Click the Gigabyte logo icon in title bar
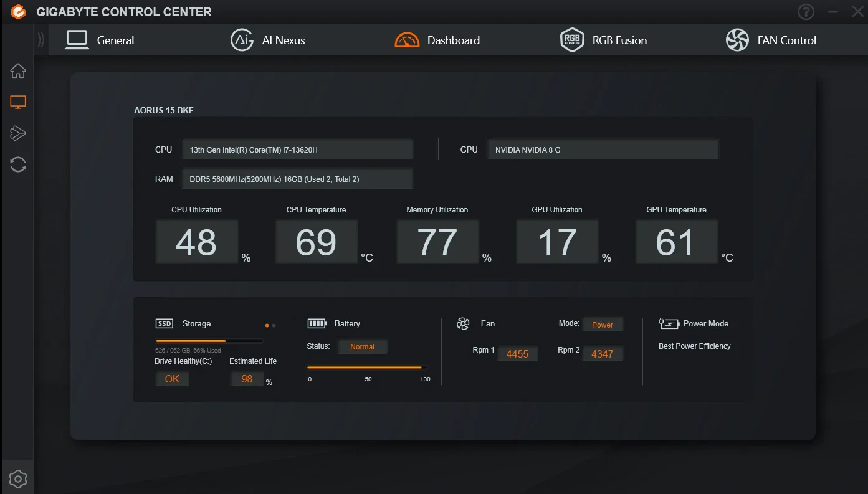The height and width of the screenshot is (494, 868). pos(18,12)
